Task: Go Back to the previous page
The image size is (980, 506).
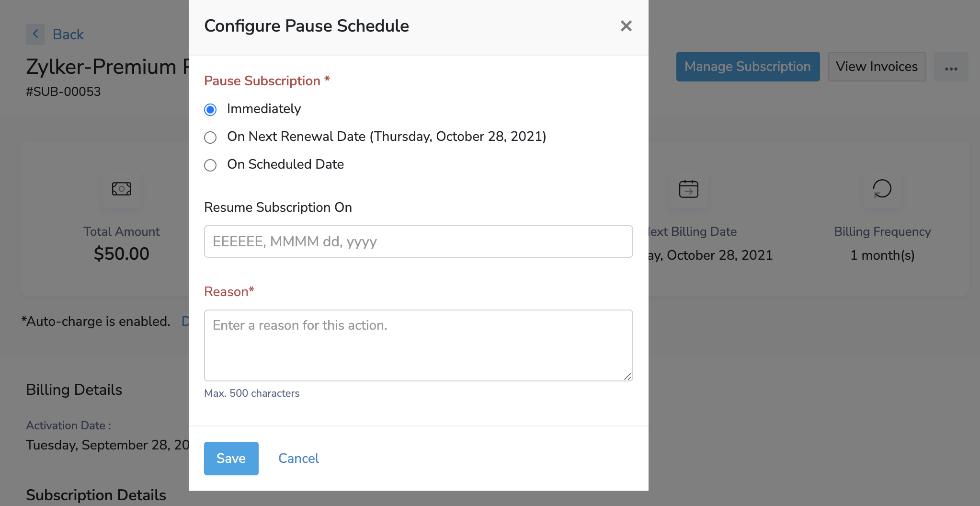Action: 68,34
